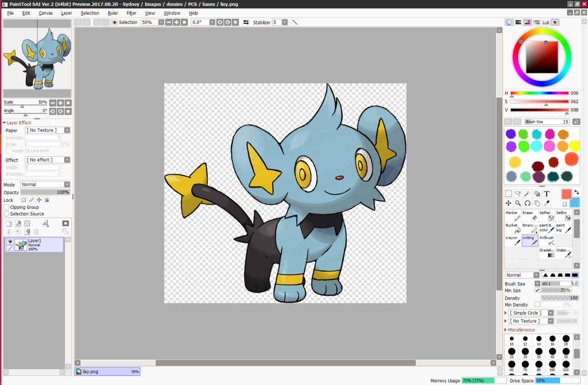
Task: Open the brush blend mode Normal dropdown
Action: pos(536,275)
